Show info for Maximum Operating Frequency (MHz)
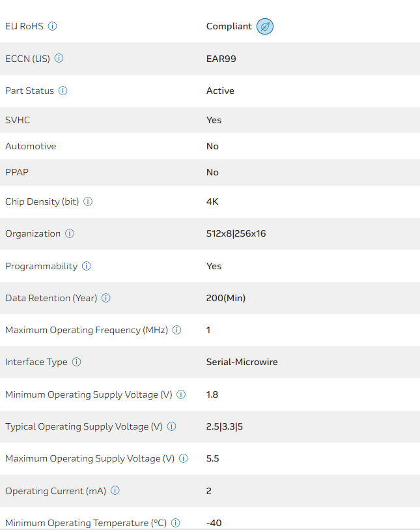Viewport: 420px width, 530px height. click(177, 330)
